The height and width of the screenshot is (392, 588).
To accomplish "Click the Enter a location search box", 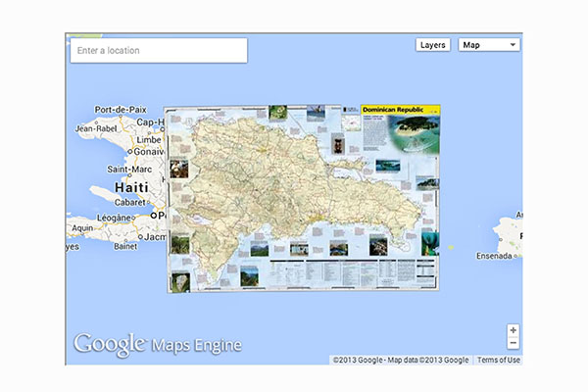I will 159,50.
